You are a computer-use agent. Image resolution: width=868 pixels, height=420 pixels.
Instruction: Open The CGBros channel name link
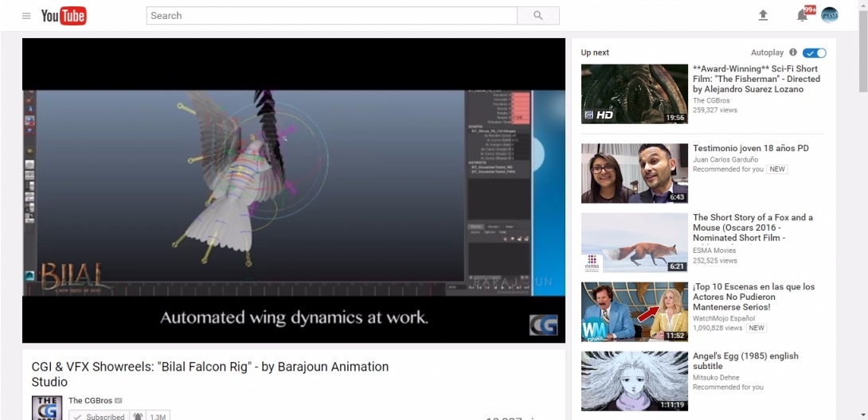coord(90,401)
